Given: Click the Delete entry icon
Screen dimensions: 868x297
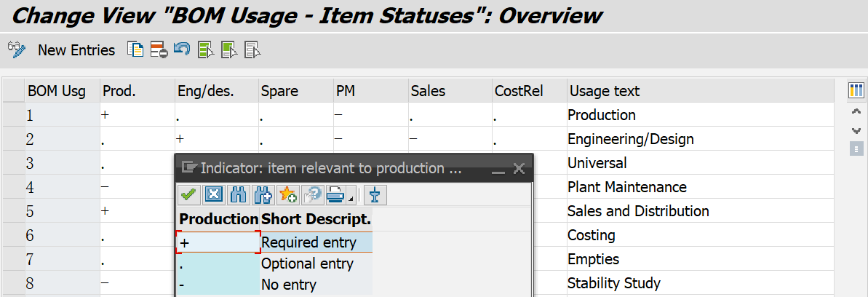Looking at the screenshot, I should [x=159, y=50].
